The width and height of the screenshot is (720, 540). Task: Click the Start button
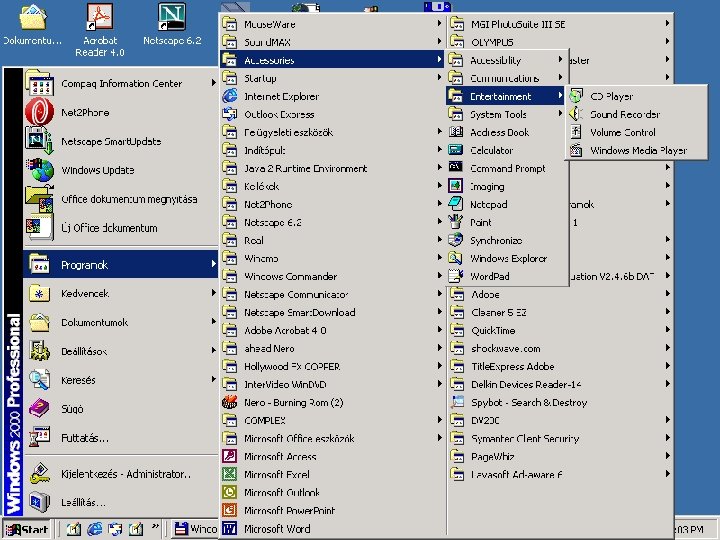(27, 529)
